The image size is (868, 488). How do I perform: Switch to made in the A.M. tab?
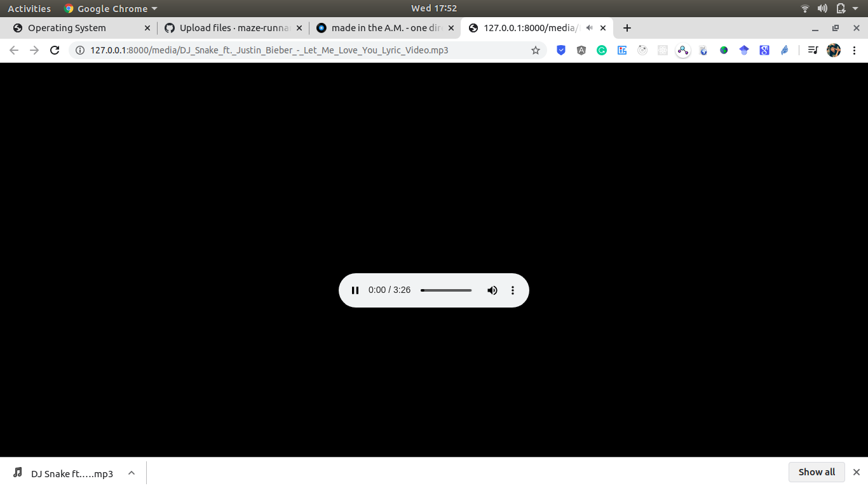[x=385, y=28]
